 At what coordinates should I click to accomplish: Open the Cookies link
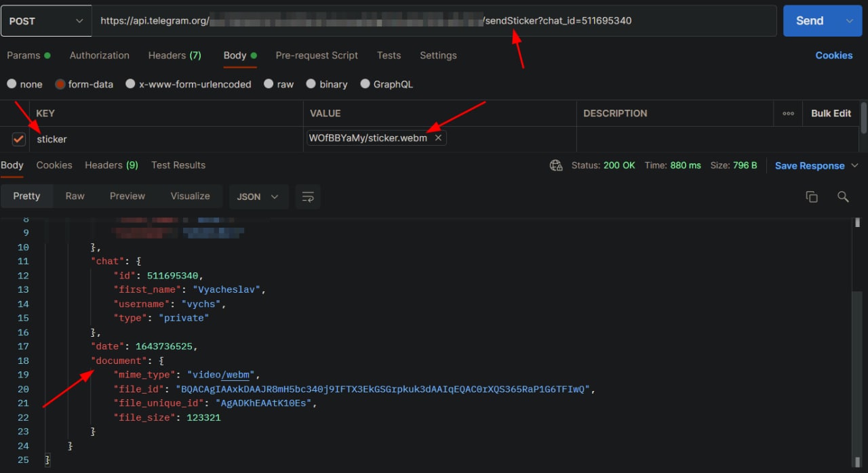point(833,56)
